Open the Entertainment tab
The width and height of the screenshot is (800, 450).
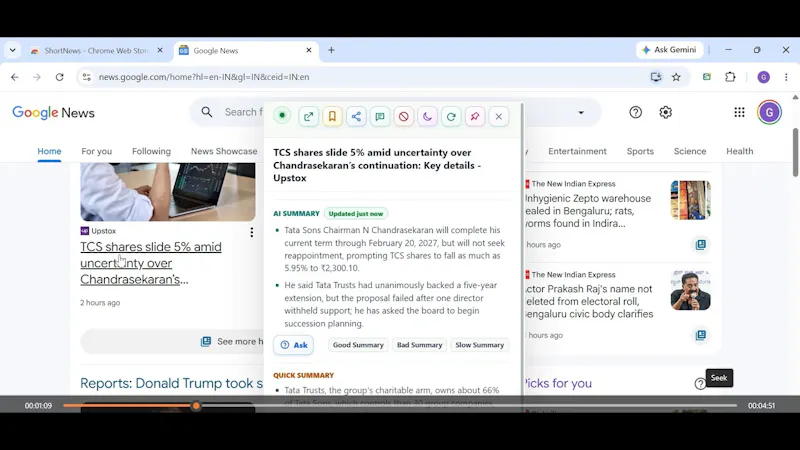[577, 151]
